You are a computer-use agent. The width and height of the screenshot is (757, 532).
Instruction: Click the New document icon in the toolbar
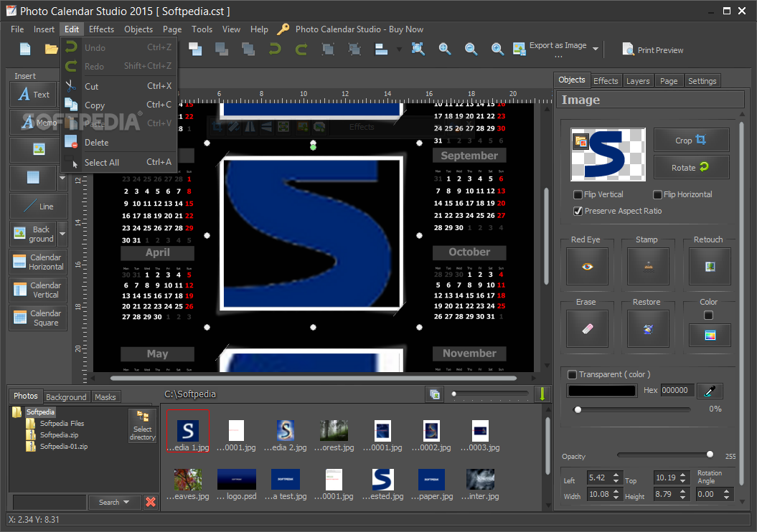[25, 49]
